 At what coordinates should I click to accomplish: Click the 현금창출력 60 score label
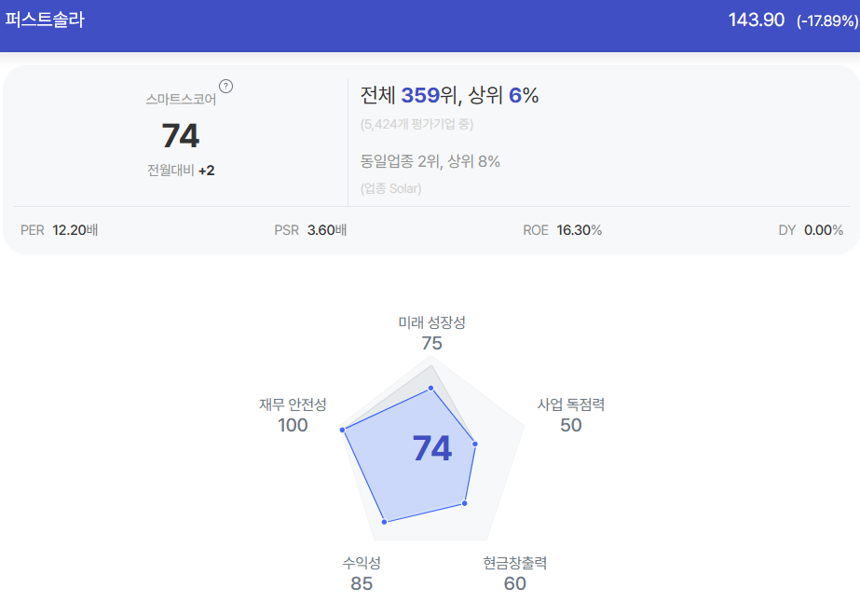pyautogui.click(x=514, y=573)
